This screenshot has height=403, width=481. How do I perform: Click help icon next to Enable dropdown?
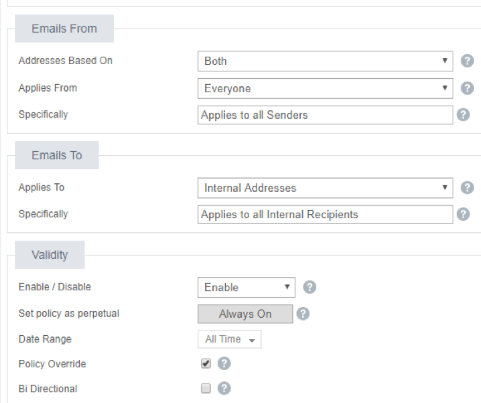click(x=309, y=287)
